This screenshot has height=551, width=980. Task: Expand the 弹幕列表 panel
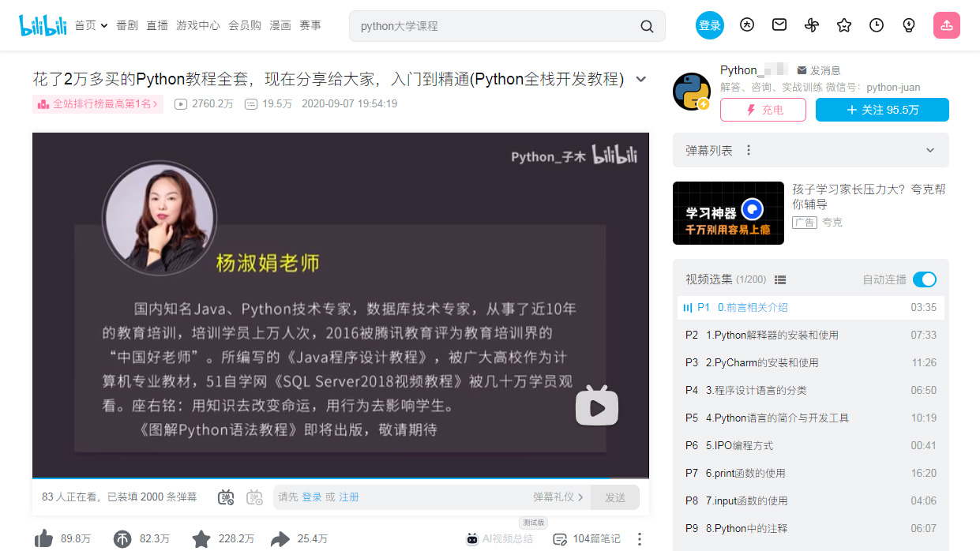(930, 150)
